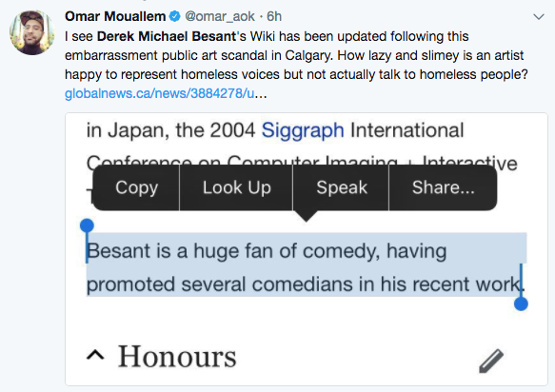Click the highlighted Besant comedy sentence
The height and width of the screenshot is (392, 555).
tap(307, 267)
